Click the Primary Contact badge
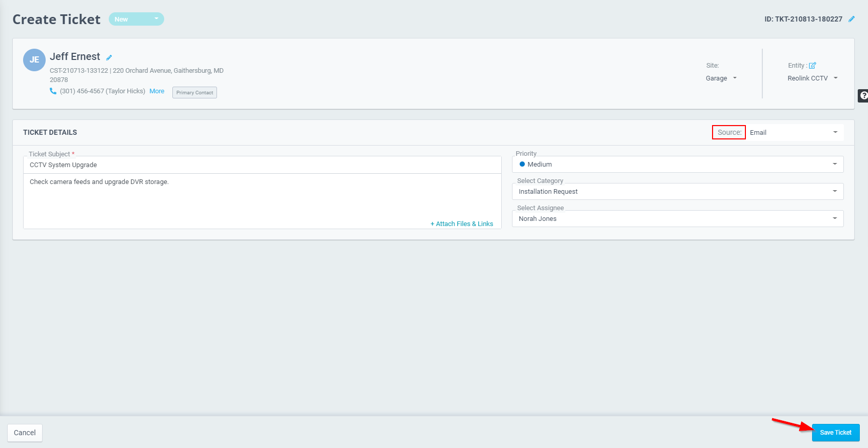This screenshot has width=868, height=448. pyautogui.click(x=194, y=93)
